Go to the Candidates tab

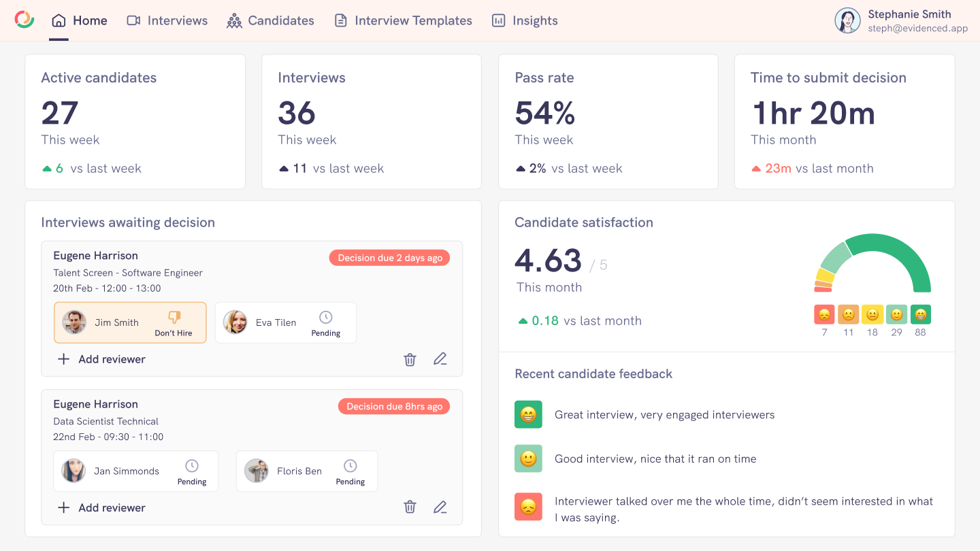(271, 20)
